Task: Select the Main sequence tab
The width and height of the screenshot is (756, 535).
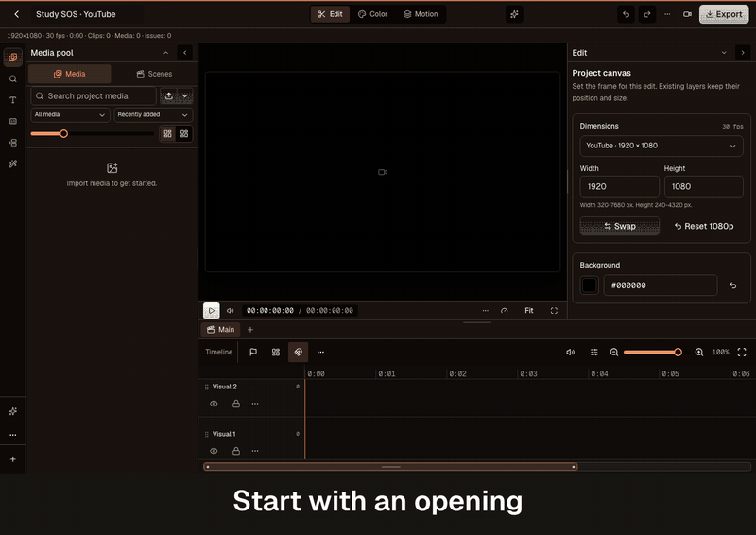Action: click(221, 330)
